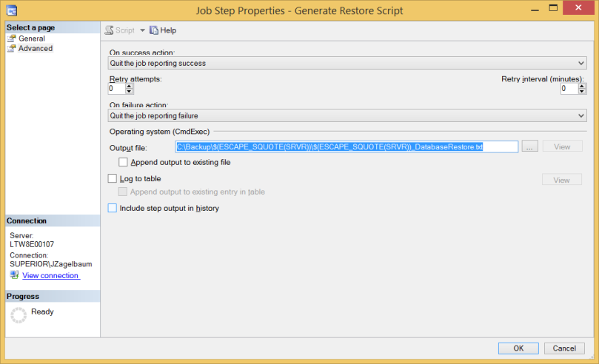Click the Operating system (CmdExec) label
This screenshot has width=599, height=364.
pyautogui.click(x=159, y=132)
